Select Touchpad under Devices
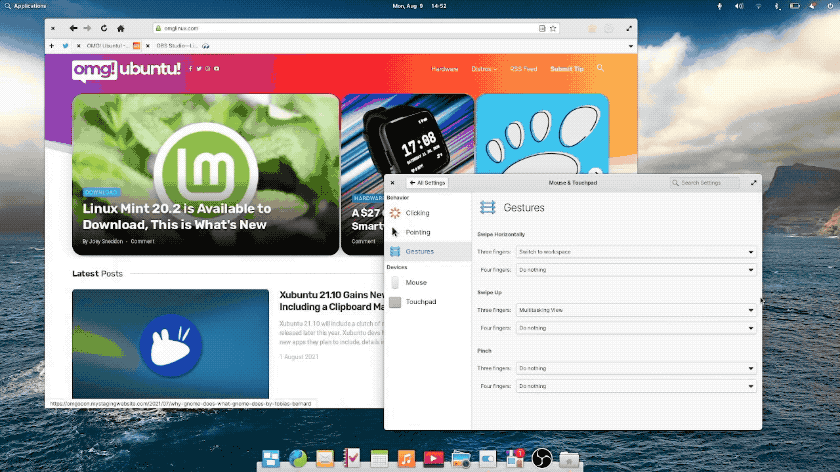The height and width of the screenshot is (472, 840). 428,302
